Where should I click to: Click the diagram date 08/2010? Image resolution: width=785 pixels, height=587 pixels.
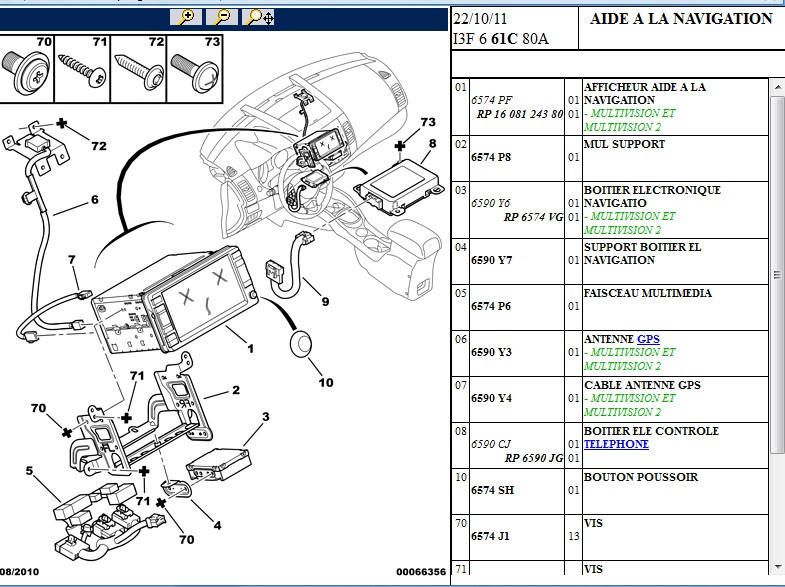[x=20, y=572]
